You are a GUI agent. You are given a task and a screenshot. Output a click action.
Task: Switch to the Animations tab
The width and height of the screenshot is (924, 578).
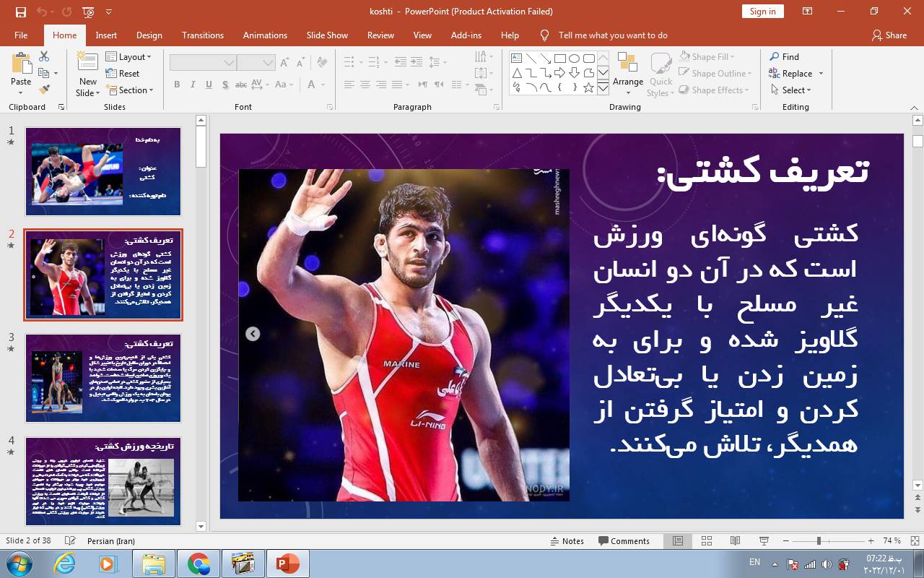[x=265, y=35]
